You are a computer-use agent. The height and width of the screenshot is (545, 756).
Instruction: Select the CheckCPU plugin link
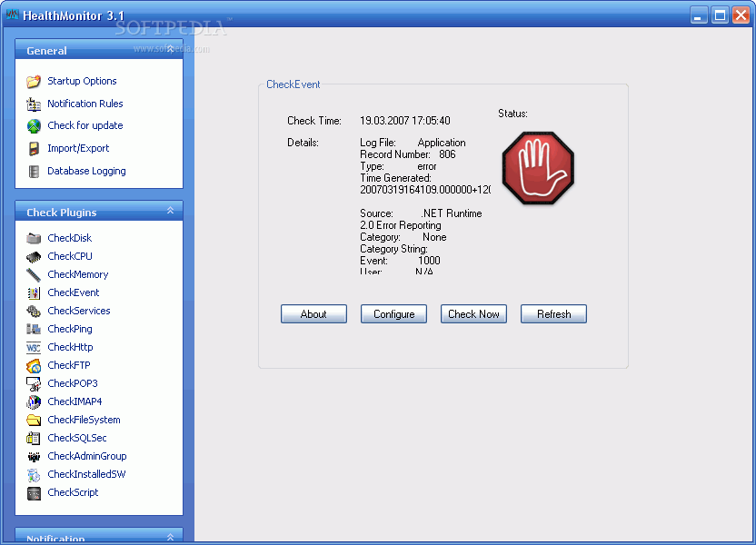[70, 256]
